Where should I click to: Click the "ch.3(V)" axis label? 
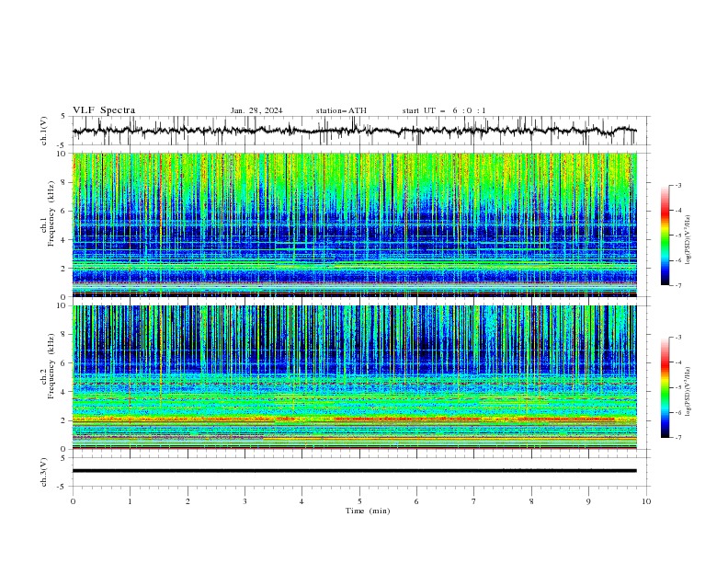[x=44, y=472]
